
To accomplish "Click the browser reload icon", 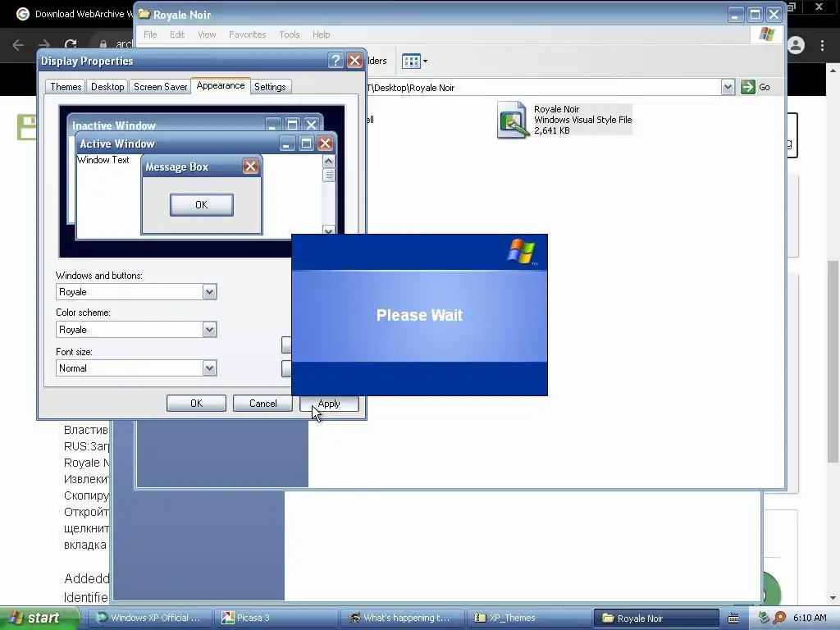I will (71, 44).
